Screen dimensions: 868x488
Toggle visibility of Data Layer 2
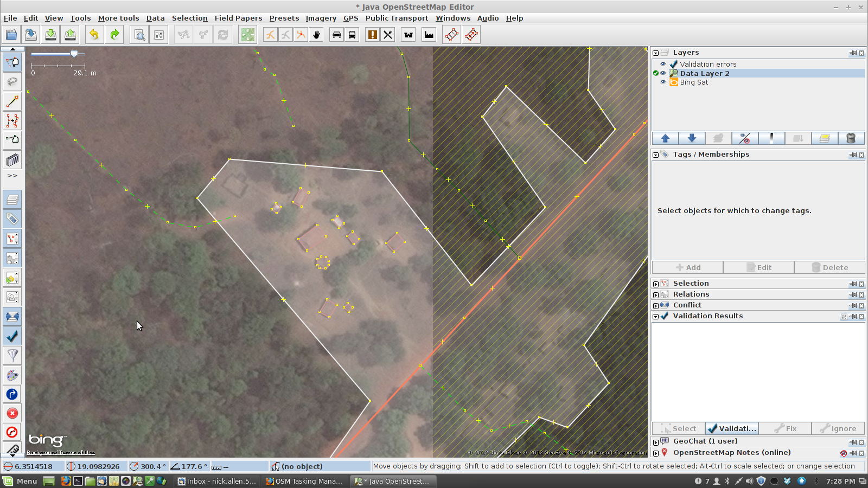tap(663, 73)
